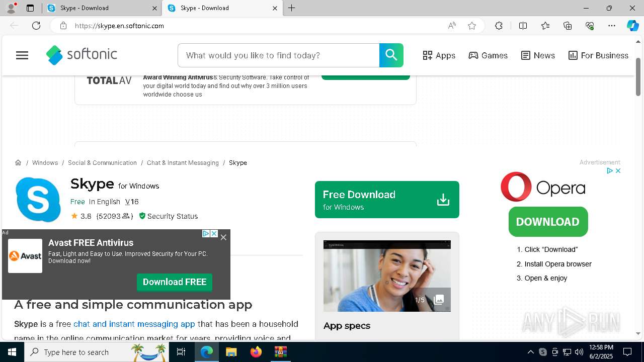Viewport: 644px width, 362px height.
Task: Open WinRAR from the taskbar
Action: point(281,352)
